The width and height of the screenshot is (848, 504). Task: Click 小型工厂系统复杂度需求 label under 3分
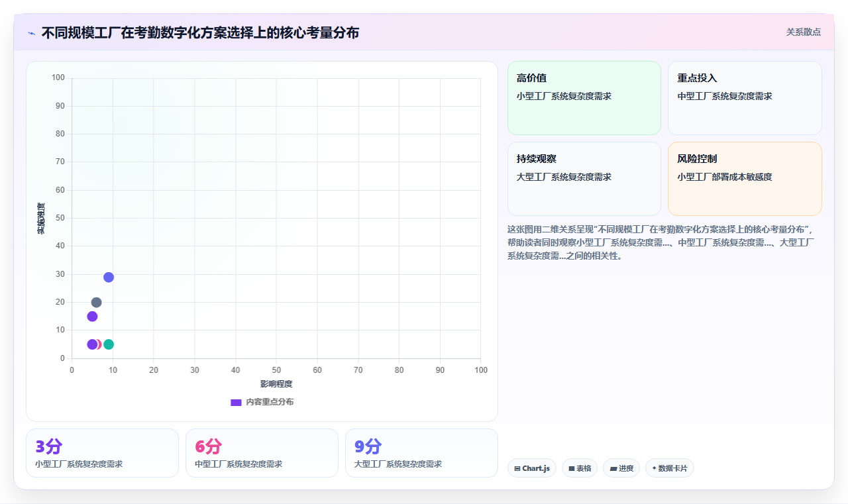[x=79, y=464]
